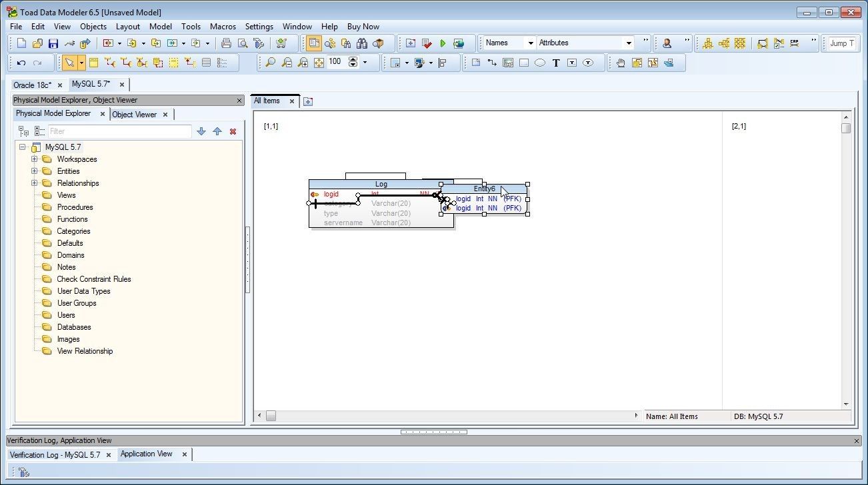Click the horizontal scrollbar thumb in canvas
Viewport: 868px width, 485px height.
click(x=271, y=416)
